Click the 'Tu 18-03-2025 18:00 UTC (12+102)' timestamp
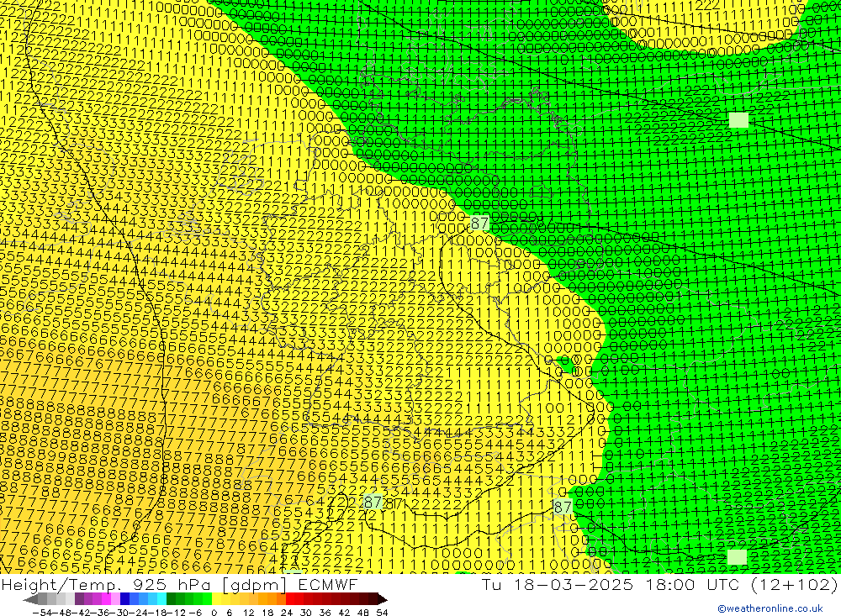Image resolution: width=841 pixels, height=616 pixels. 659,584
